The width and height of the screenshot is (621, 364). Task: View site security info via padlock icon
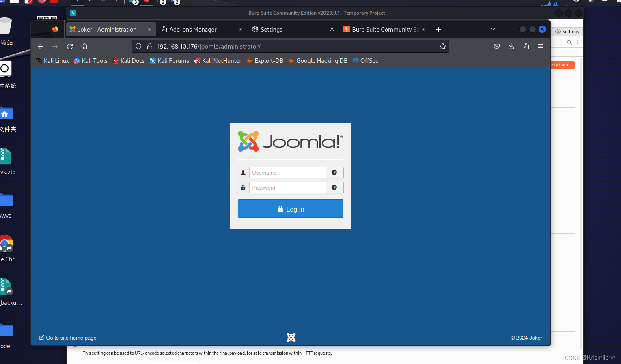[149, 47]
